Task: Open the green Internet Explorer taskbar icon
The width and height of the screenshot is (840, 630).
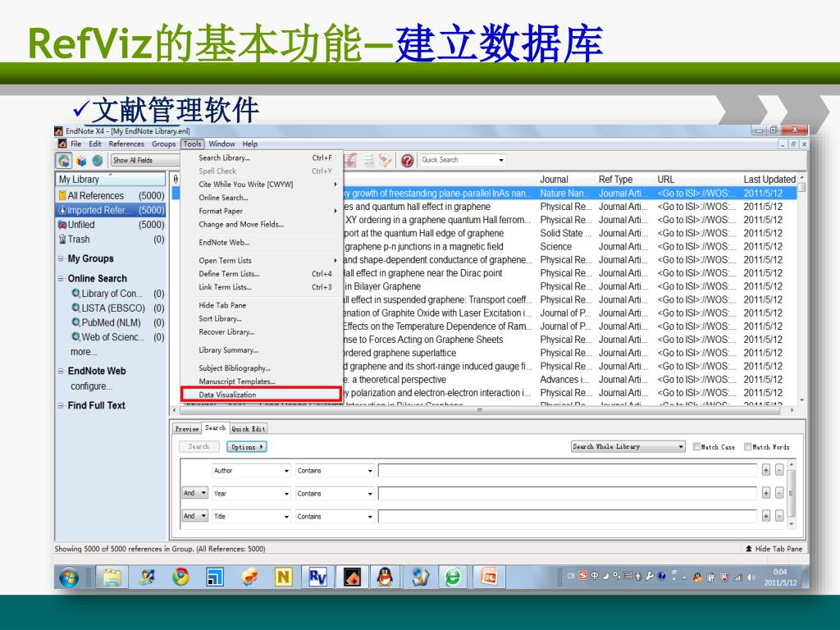Action: [x=453, y=577]
